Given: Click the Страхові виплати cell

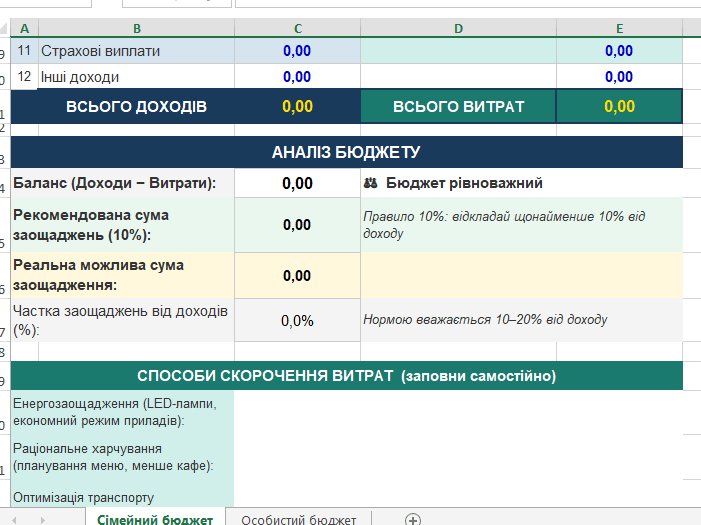Looking at the screenshot, I should (137, 51).
